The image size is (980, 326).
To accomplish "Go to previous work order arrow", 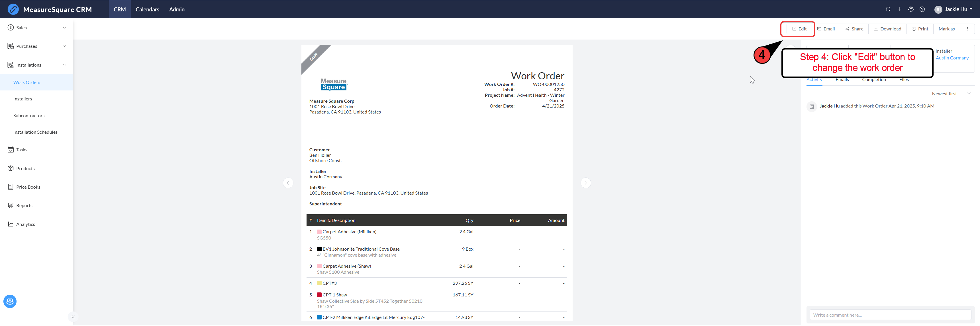I will pyautogui.click(x=288, y=183).
